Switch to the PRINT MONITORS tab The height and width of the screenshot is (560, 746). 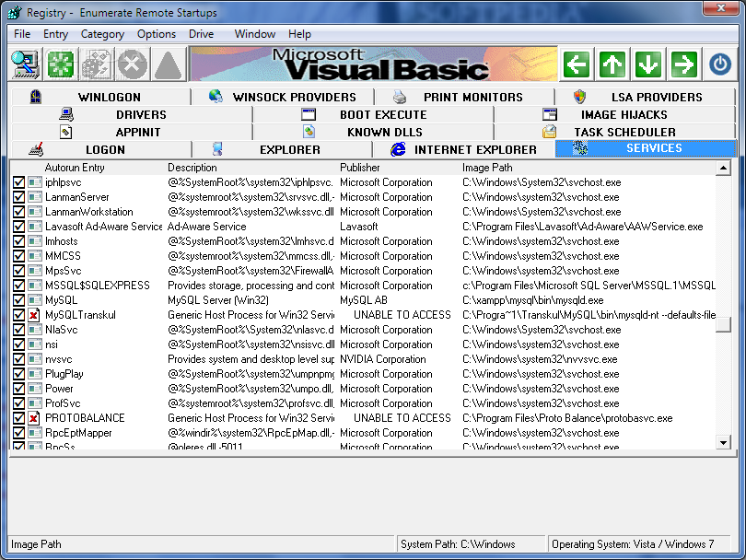(x=464, y=97)
